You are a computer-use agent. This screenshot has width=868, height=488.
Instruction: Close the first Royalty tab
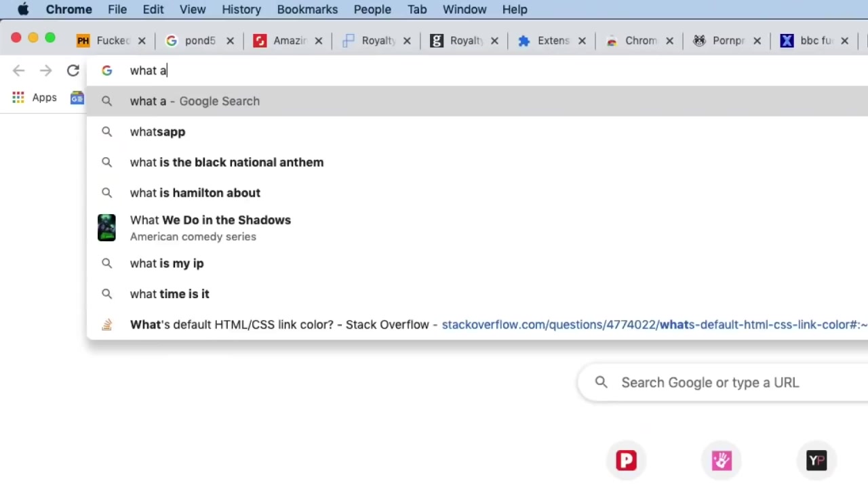point(406,41)
